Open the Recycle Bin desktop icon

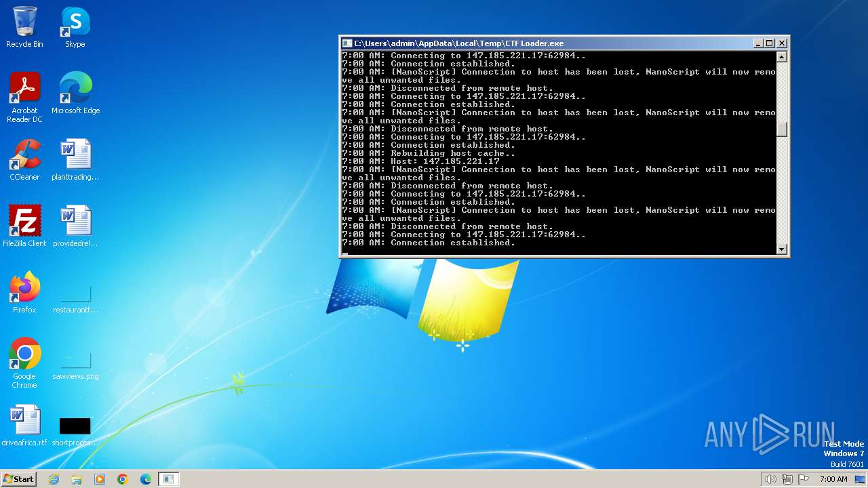24,27
